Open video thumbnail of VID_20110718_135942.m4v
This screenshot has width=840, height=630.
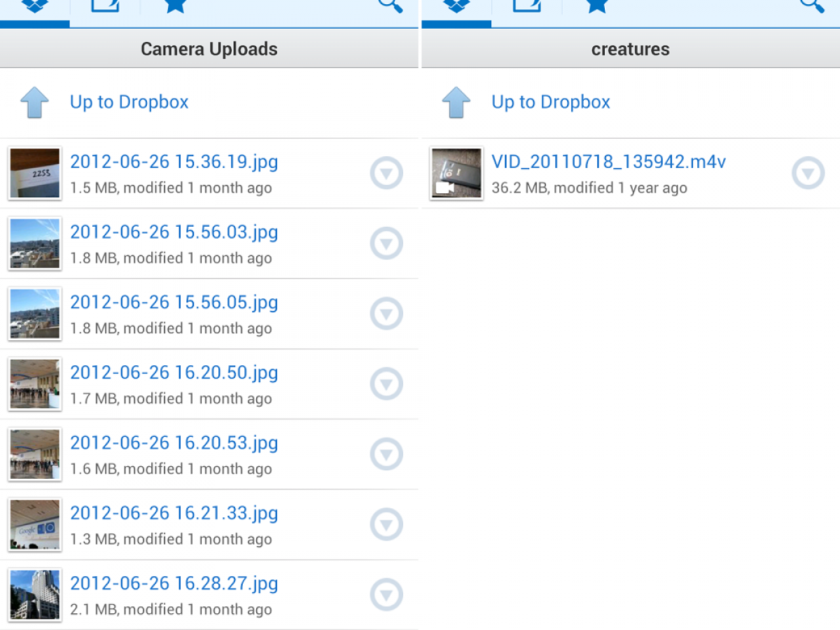[x=456, y=173]
